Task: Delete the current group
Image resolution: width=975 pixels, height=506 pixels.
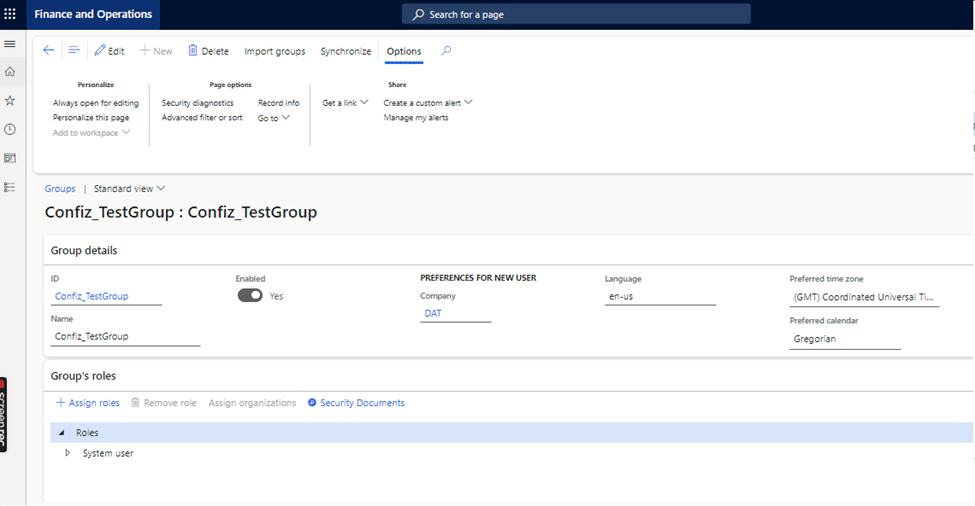Action: [208, 51]
